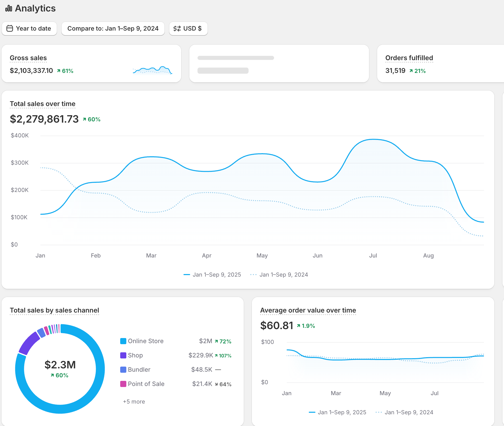
Task: Open Total sales over time report title
Action: 43,104
